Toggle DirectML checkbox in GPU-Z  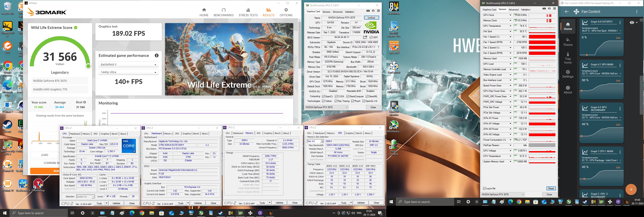[x=367, y=96]
